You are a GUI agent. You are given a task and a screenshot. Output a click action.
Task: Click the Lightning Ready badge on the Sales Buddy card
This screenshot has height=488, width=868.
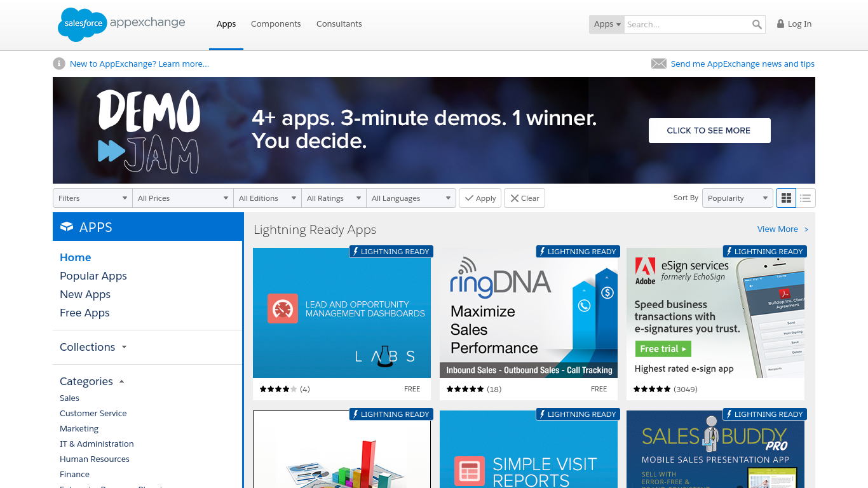(x=765, y=414)
